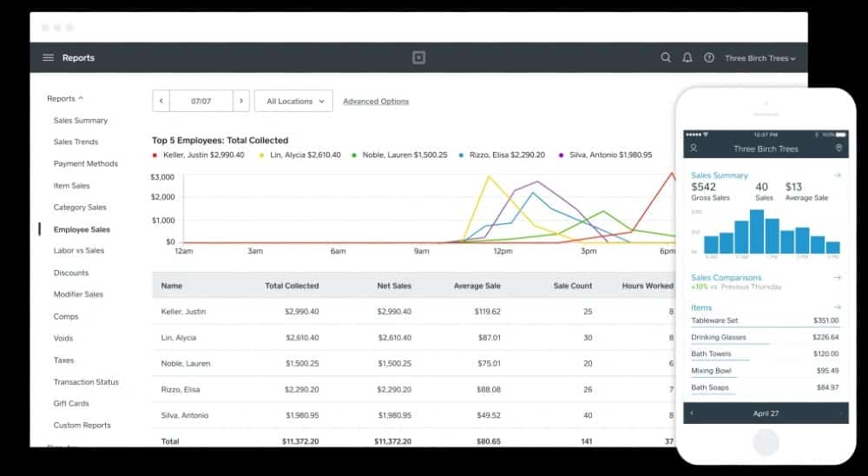
Task: Click the Square logo icon in header
Action: (419, 57)
